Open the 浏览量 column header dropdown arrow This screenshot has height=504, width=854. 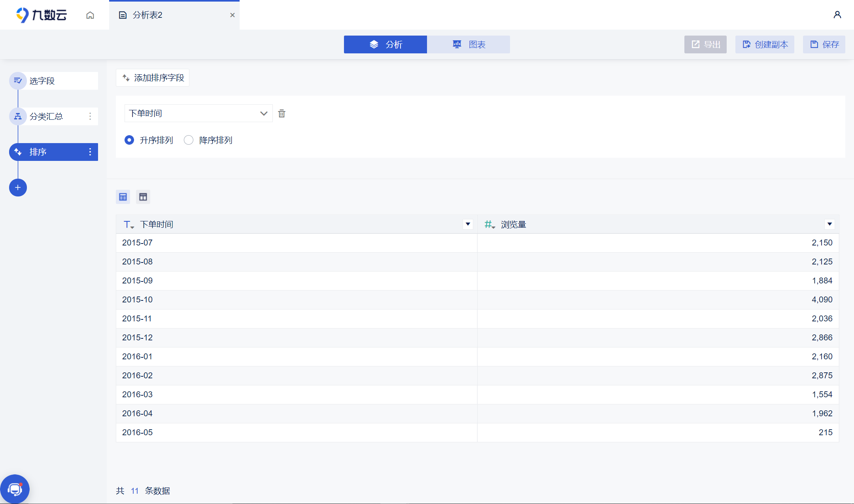coord(829,224)
